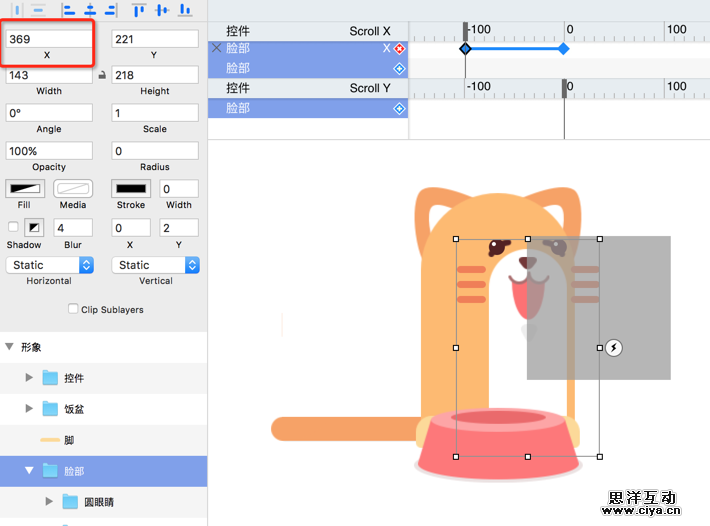Open the Vertical Static dropdown
Image resolution: width=710 pixels, height=526 pixels.
click(x=155, y=265)
